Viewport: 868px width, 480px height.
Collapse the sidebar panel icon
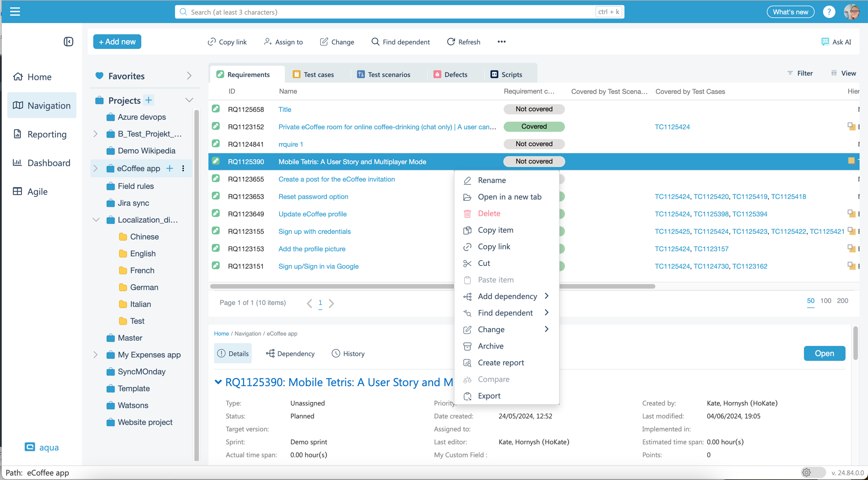[x=68, y=41]
